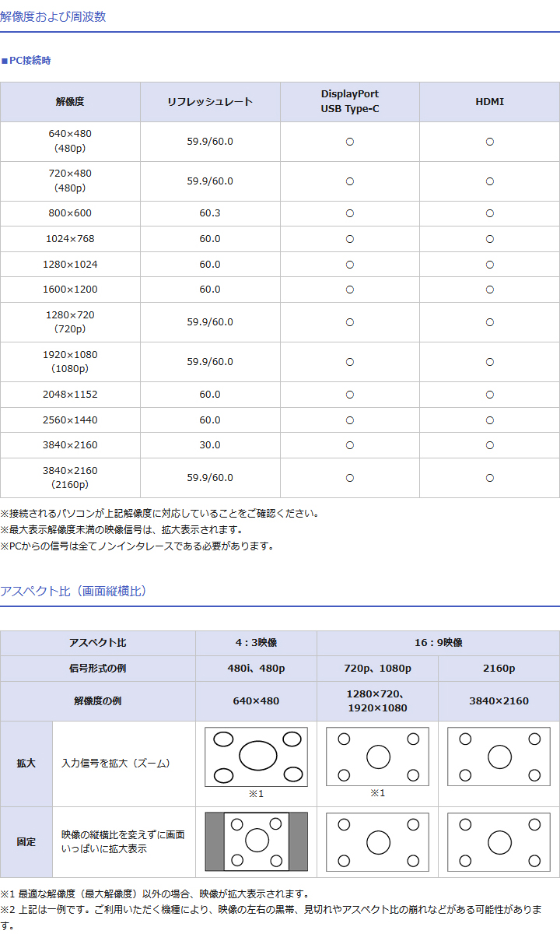The image size is (560, 934).
Task: Select the 拡大 zoom diagram for 4:3 video
Action: pyautogui.click(x=257, y=757)
